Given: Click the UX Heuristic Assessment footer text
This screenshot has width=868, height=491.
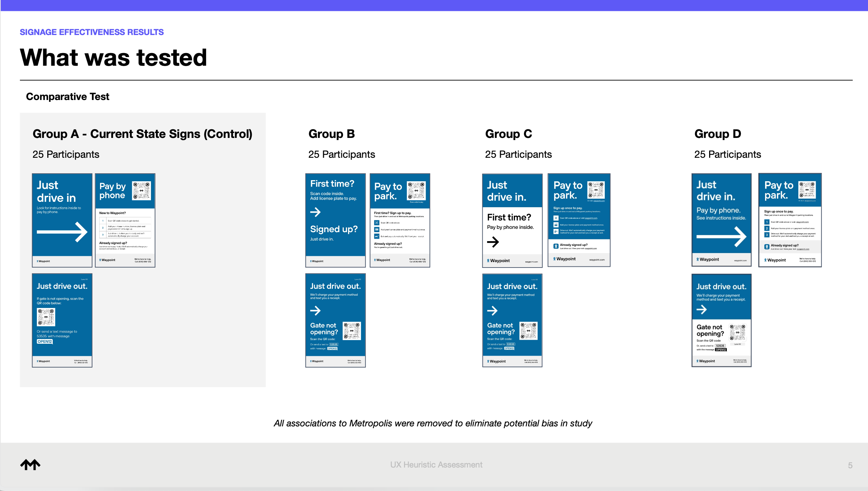Looking at the screenshot, I should click(436, 465).
